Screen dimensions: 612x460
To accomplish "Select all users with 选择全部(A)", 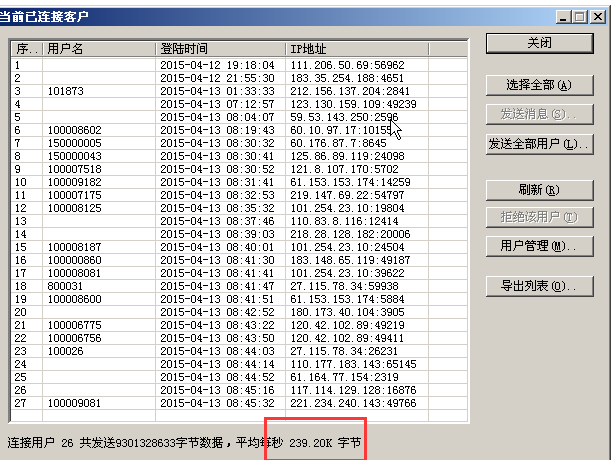I will click(539, 85).
